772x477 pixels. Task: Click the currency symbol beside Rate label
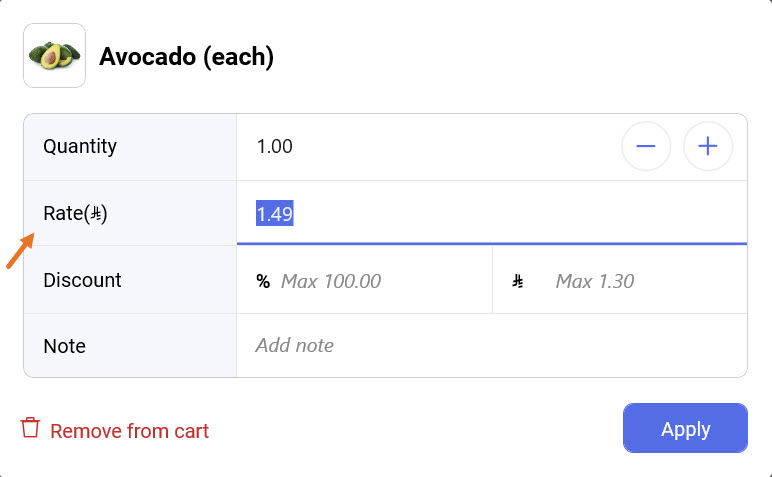pos(96,214)
